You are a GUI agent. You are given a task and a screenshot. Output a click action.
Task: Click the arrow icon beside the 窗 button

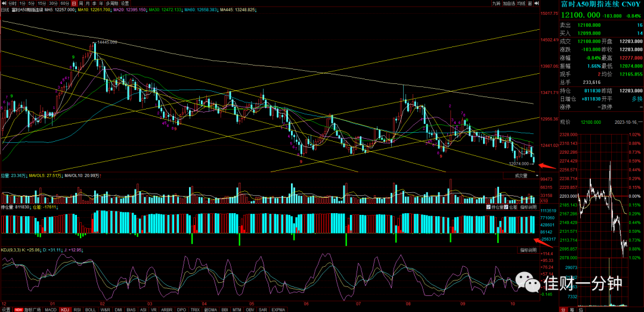(537, 3)
